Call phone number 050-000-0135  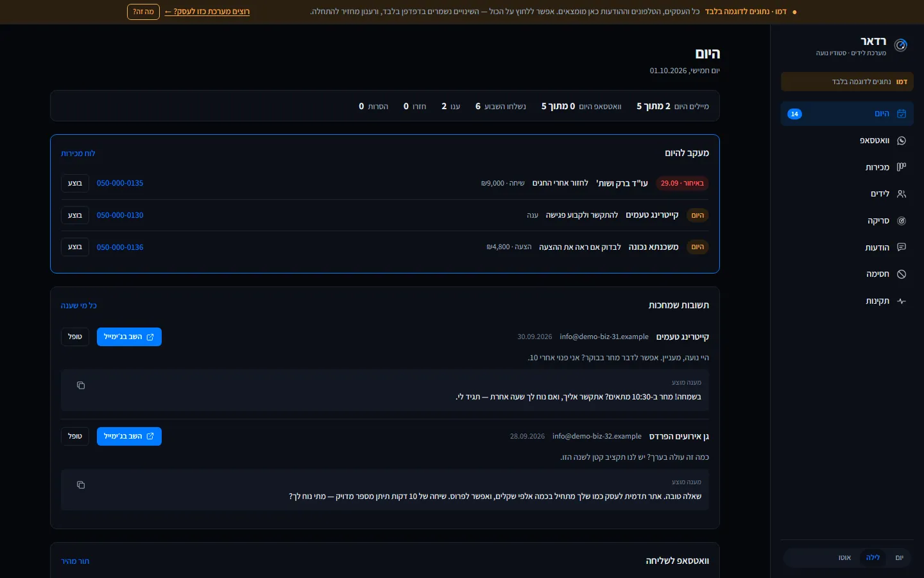coord(120,183)
